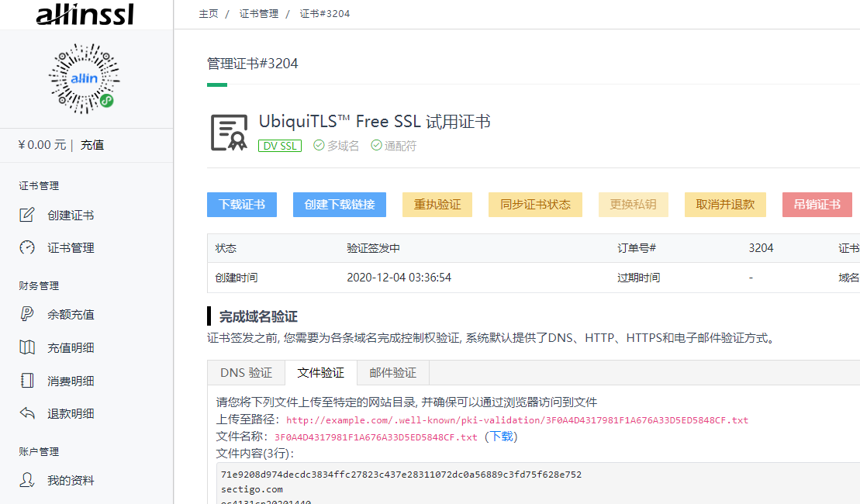This screenshot has height=504, width=860.
Task: Click the allin mini-program QR code image
Action: click(x=85, y=79)
